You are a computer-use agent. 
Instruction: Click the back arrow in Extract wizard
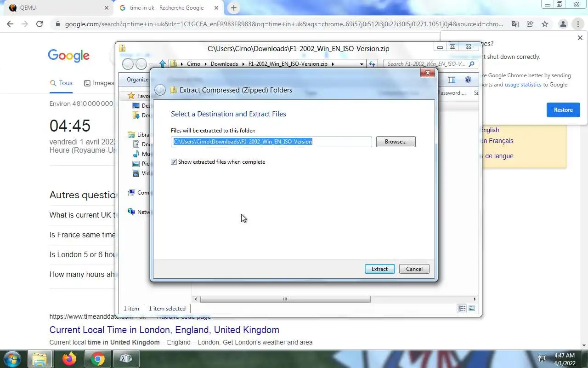pyautogui.click(x=160, y=90)
